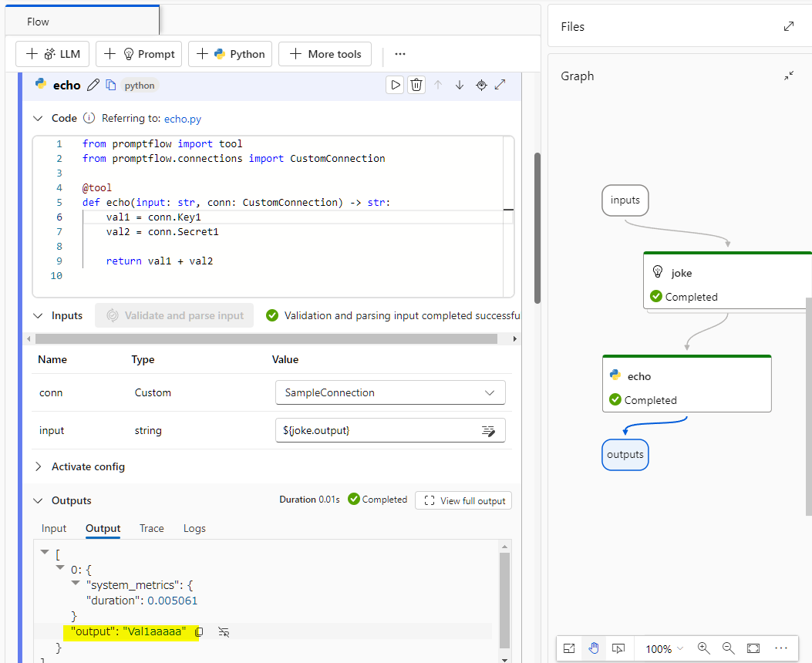Select the inputs node in the graph
Screen dimensions: 812x663
coord(625,200)
